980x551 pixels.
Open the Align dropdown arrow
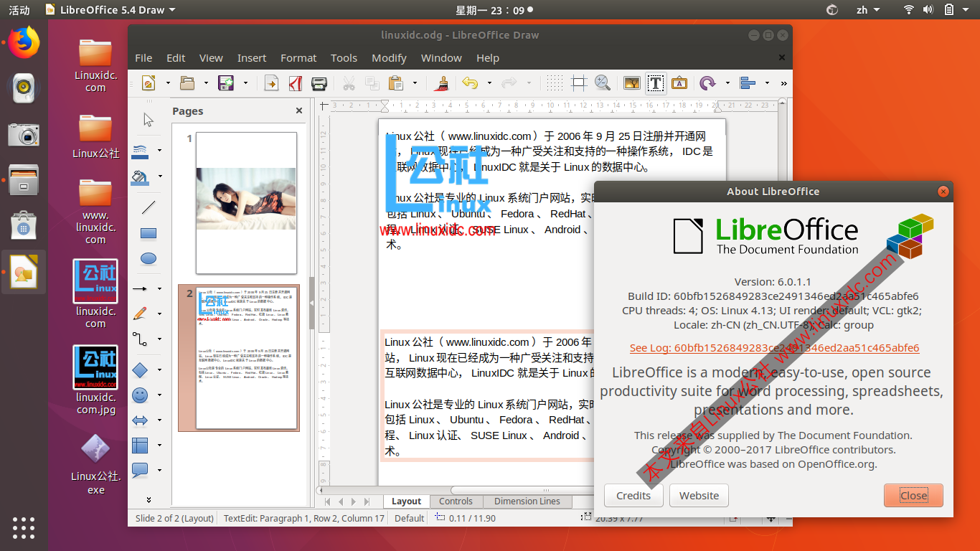pos(767,83)
